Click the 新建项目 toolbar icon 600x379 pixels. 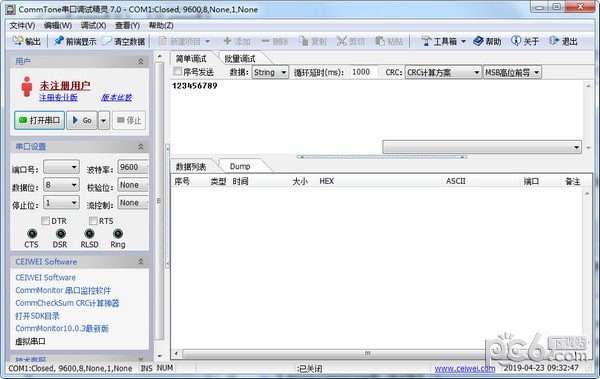click(163, 41)
